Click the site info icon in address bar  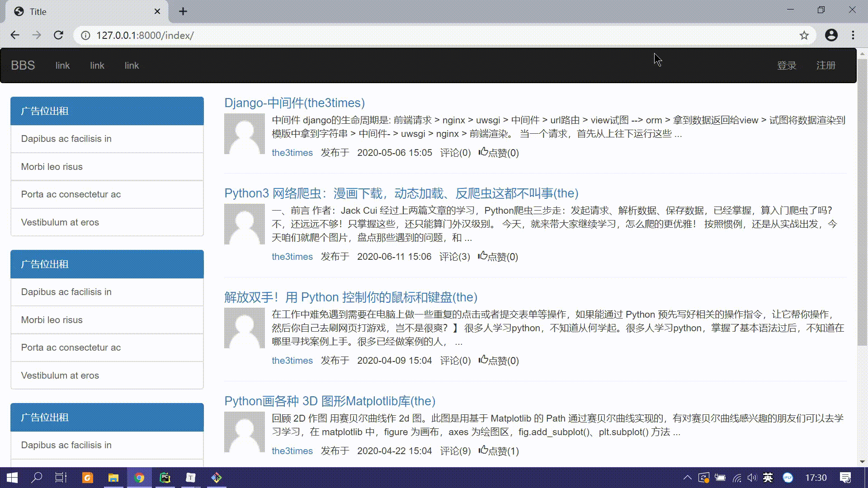[x=85, y=35]
